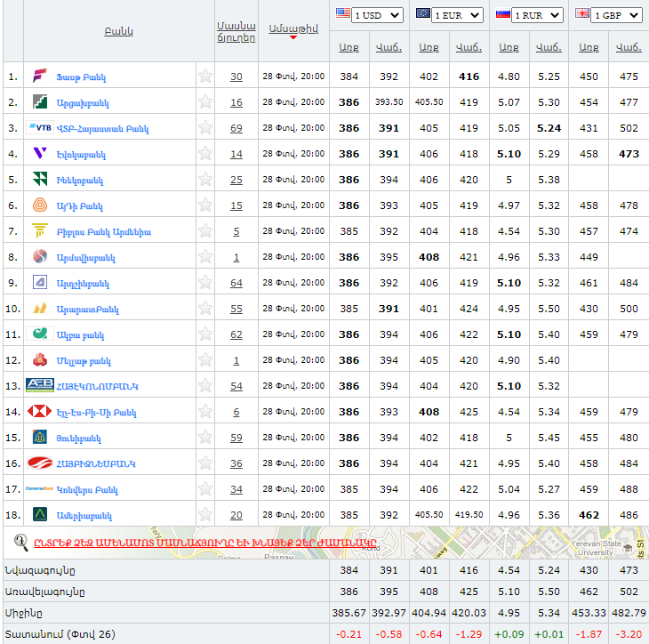Click the Fast Bank logo icon
The image size is (649, 644).
click(x=40, y=76)
